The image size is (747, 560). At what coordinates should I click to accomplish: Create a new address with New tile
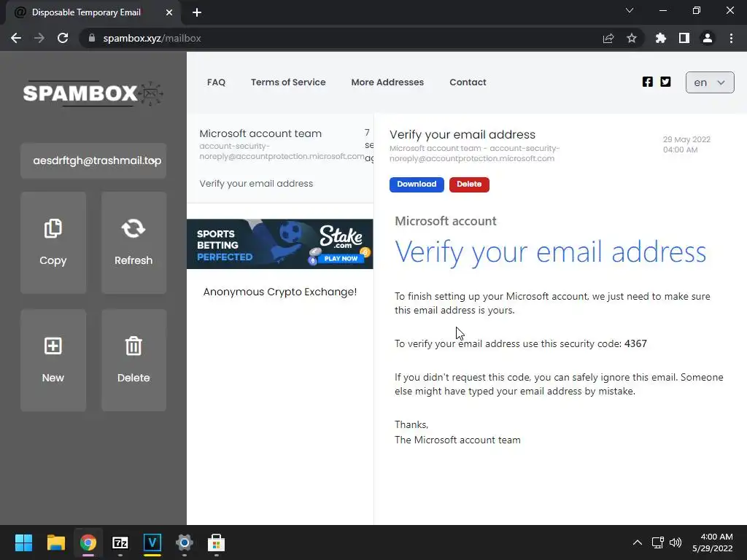[53, 360]
